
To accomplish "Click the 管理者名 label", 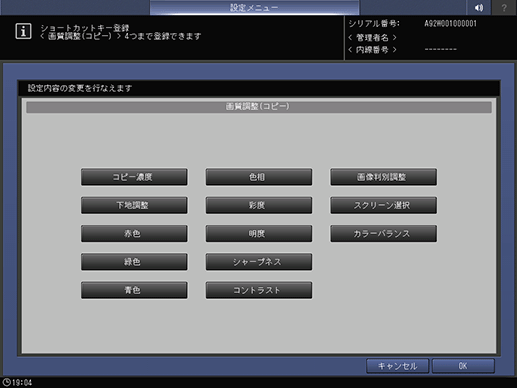I will click(372, 37).
